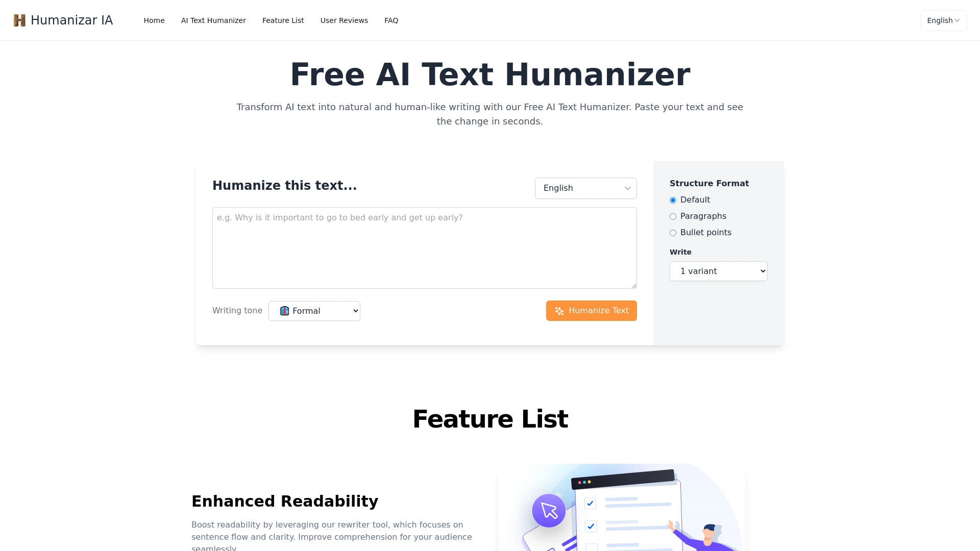Navigate to FAQ menu item
Viewport: 980px width, 551px height.
(x=390, y=20)
